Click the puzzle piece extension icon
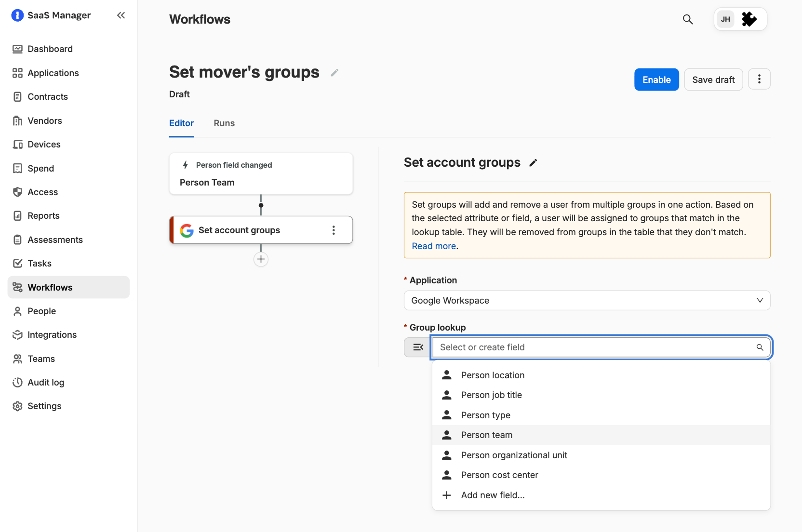Image resolution: width=802 pixels, height=532 pixels. pyautogui.click(x=749, y=19)
